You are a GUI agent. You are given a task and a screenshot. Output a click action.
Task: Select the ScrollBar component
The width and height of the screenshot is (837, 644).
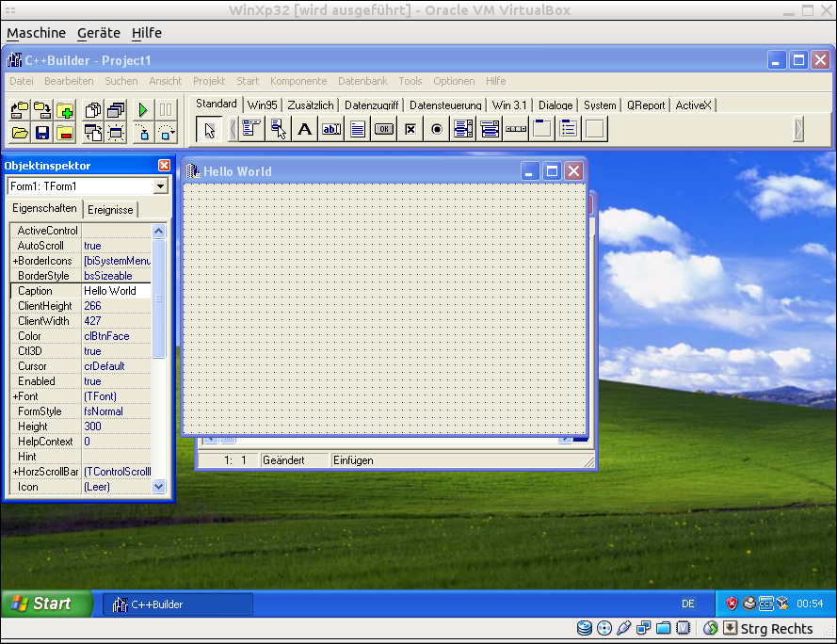coord(516,129)
